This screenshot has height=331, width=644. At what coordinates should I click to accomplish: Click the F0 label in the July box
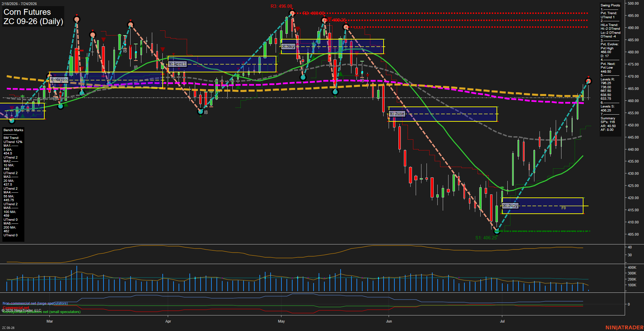tap(563, 208)
